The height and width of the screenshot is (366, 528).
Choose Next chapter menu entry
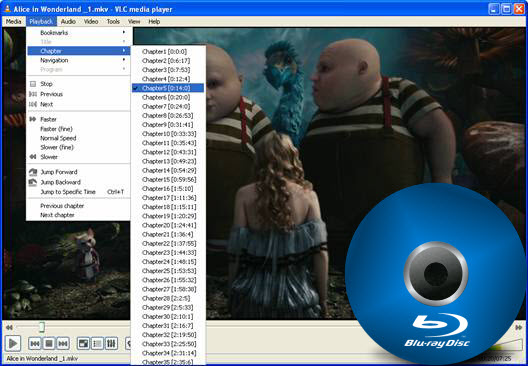click(79, 215)
